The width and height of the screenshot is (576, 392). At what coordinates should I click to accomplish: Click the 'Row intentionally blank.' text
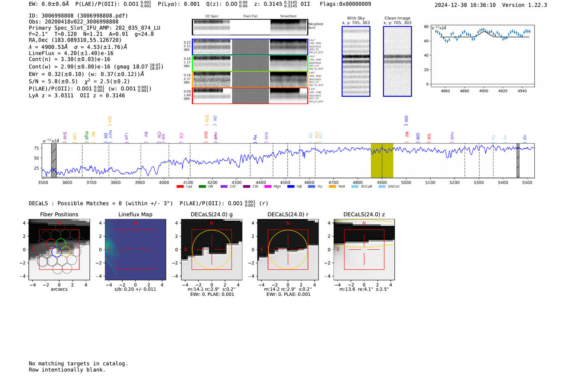pyautogui.click(x=67, y=370)
